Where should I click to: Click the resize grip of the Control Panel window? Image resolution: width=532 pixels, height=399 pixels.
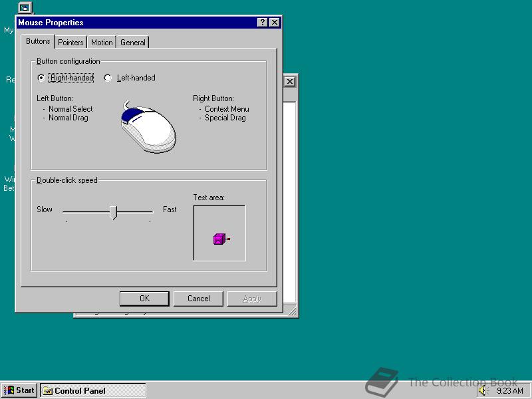pos(292,311)
